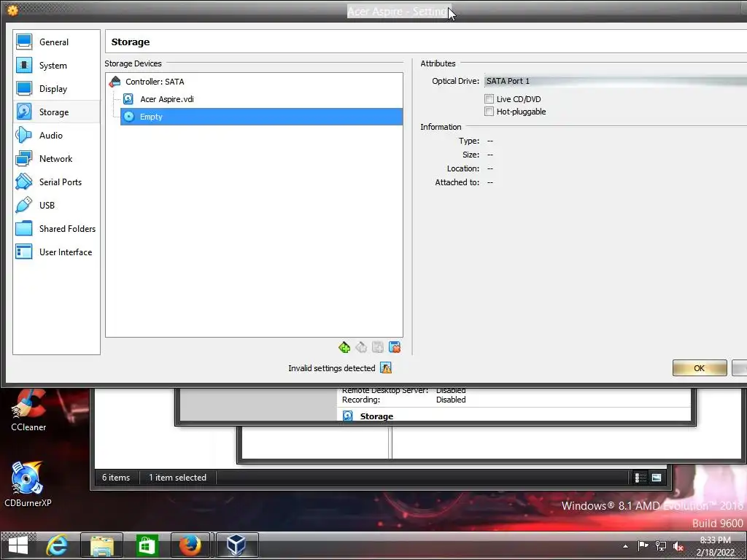Open the Display settings category
Image resolution: width=747 pixels, height=560 pixels.
tap(56, 88)
